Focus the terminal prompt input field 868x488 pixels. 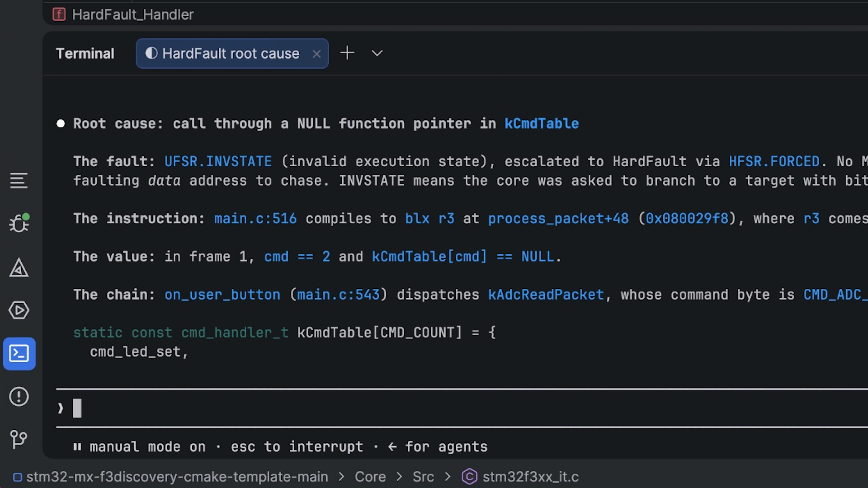point(461,408)
